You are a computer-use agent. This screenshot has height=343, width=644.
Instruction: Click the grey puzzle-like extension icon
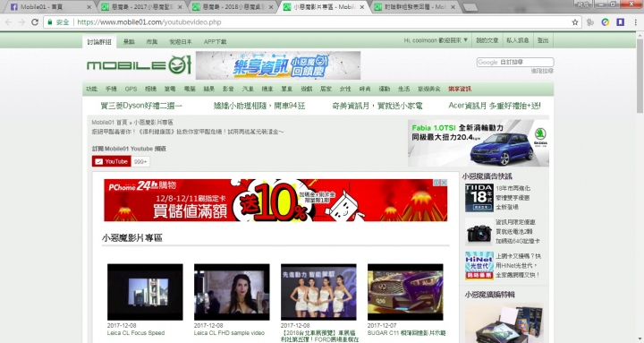coord(590,22)
